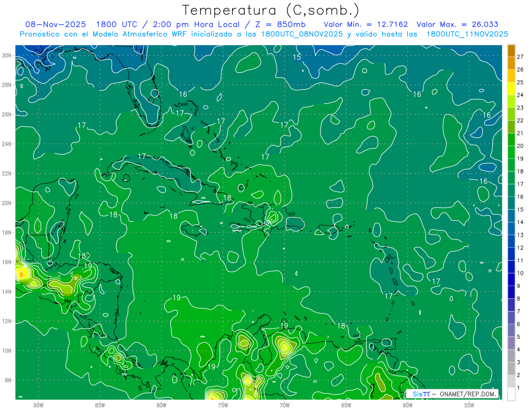Click the white swatch below label 1

(511, 394)
